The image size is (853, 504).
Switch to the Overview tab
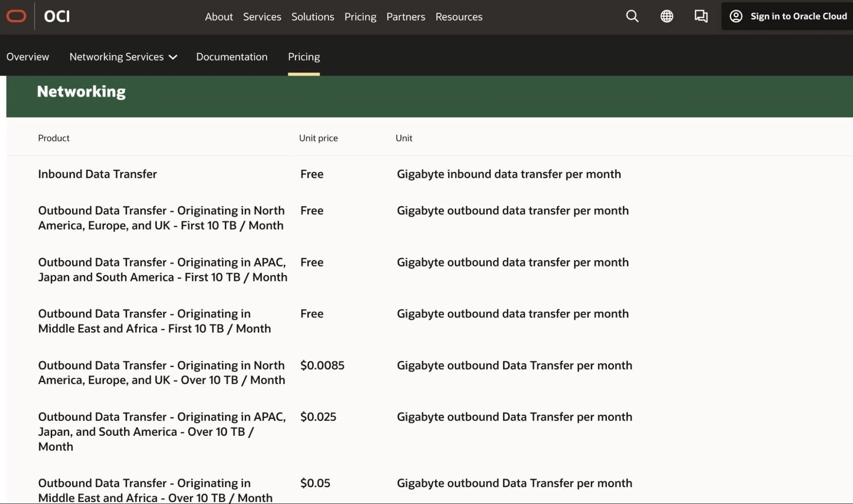point(28,57)
